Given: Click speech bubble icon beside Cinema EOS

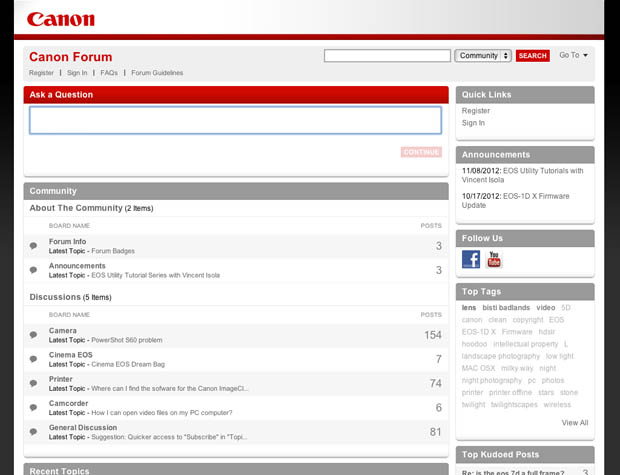Looking at the screenshot, I should 34,359.
